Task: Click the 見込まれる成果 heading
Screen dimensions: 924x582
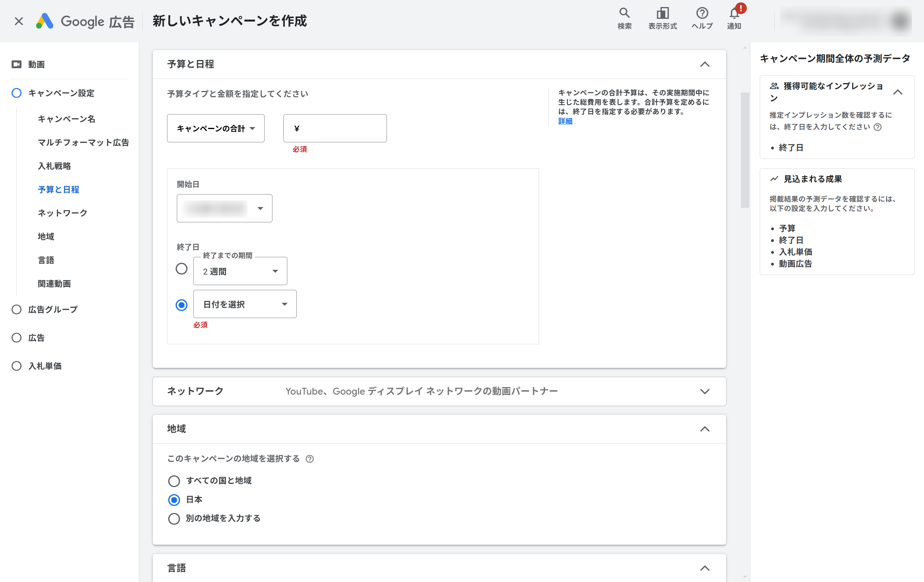Action: (813, 179)
